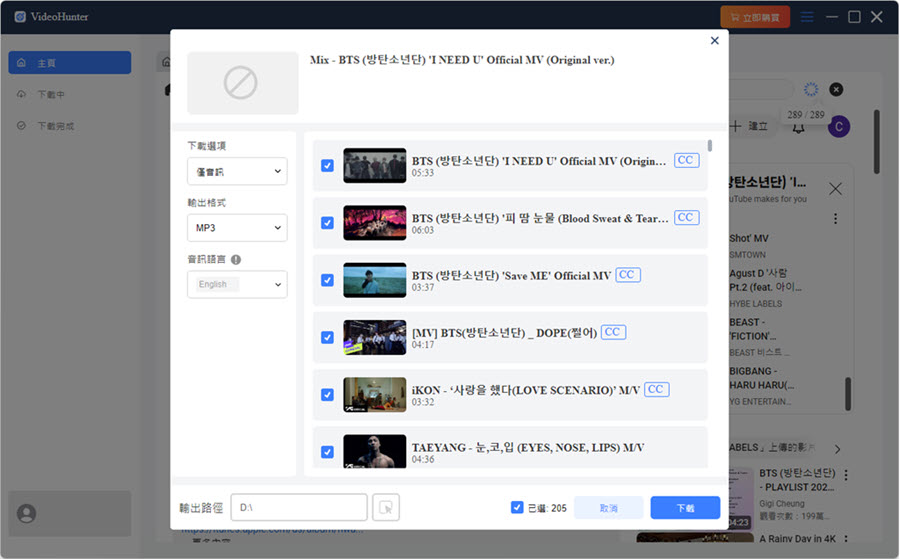Click the 取消 cancel button
Screen dimensions: 900x559
608,508
